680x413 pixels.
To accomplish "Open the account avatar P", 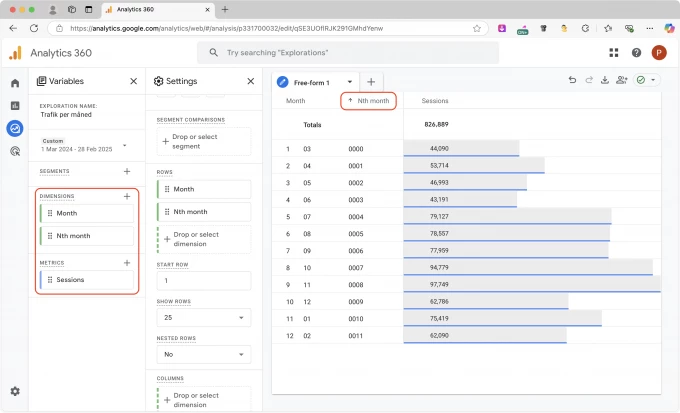I will (659, 53).
